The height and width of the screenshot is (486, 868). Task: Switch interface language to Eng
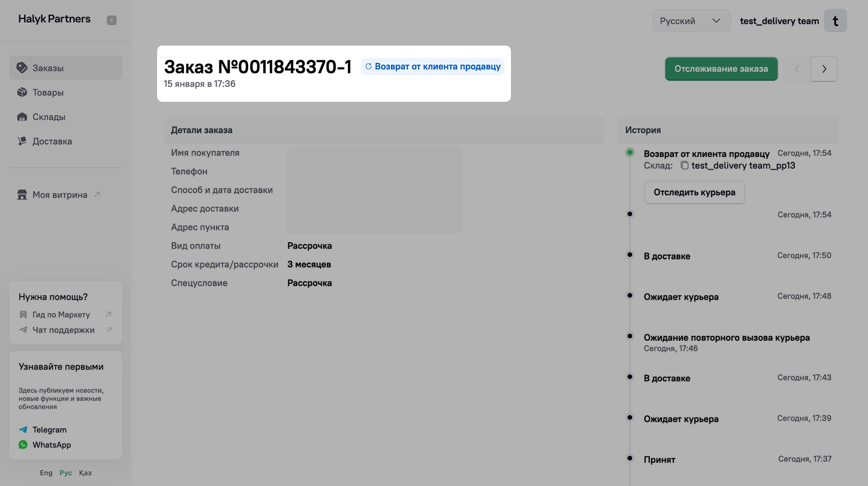[x=46, y=473]
